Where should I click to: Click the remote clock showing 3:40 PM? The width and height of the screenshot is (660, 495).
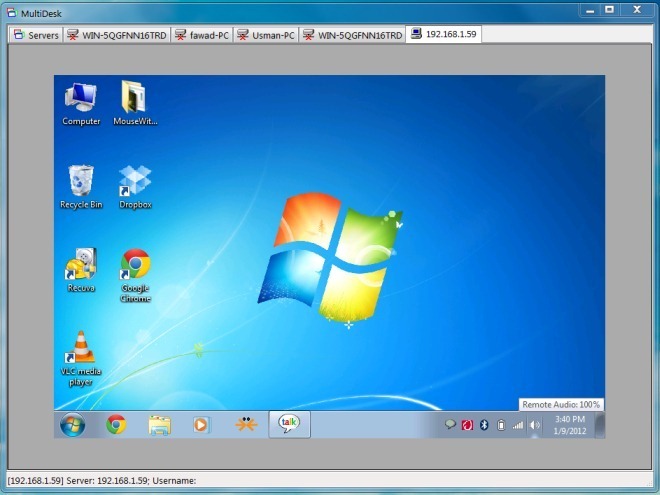point(570,425)
